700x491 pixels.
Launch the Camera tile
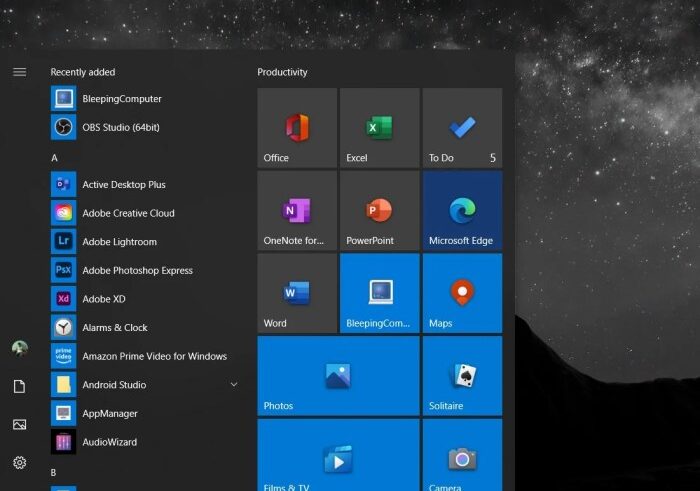pyautogui.click(x=462, y=455)
